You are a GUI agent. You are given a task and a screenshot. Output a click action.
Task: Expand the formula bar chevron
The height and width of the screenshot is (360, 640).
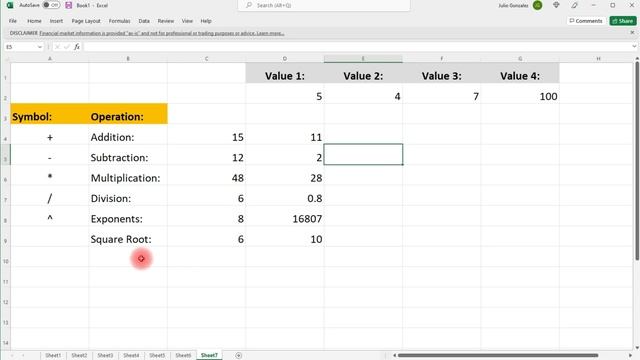click(x=634, y=47)
